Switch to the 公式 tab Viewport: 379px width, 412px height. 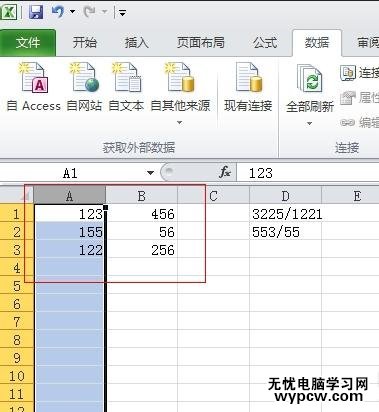(x=265, y=43)
